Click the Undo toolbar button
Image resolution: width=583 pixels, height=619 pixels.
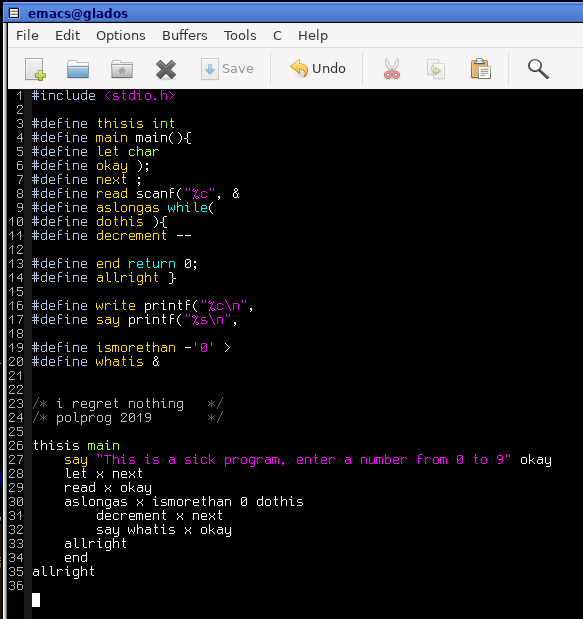pos(318,68)
